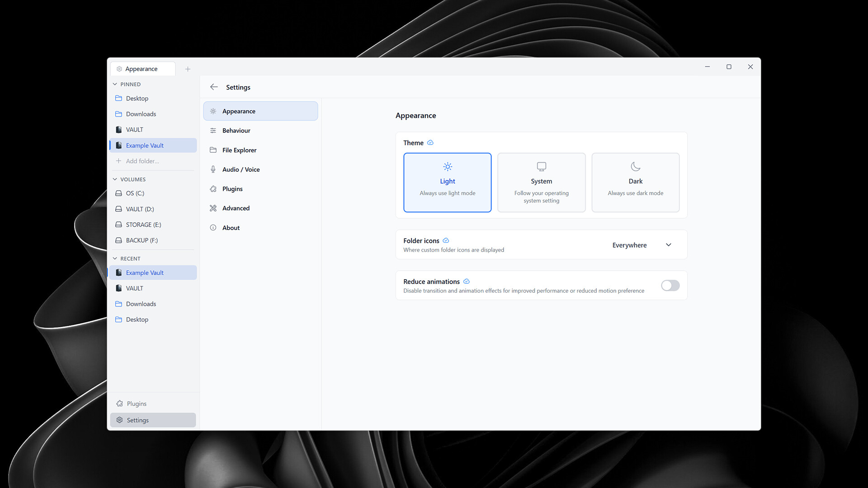Click the cloud sync icon beside Theme
The width and height of the screenshot is (868, 488).
coord(430,142)
